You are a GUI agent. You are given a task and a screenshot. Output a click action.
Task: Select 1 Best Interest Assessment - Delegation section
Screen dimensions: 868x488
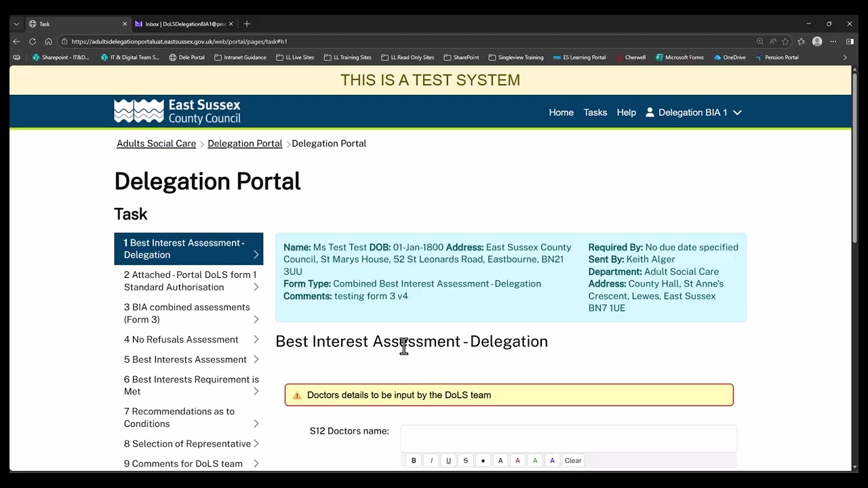[x=189, y=249]
